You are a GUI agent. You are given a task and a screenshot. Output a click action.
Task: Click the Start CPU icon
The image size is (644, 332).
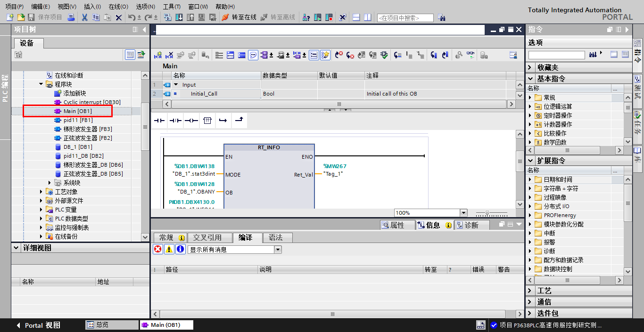[x=318, y=17]
